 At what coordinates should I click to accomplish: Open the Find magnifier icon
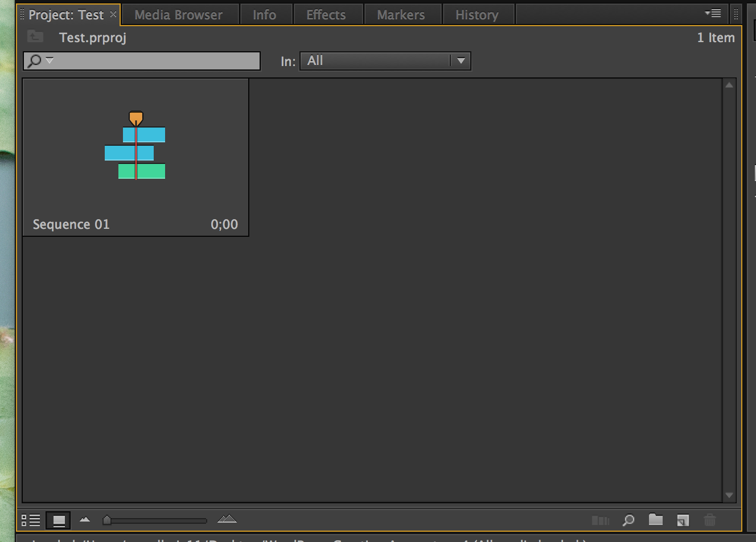628,520
